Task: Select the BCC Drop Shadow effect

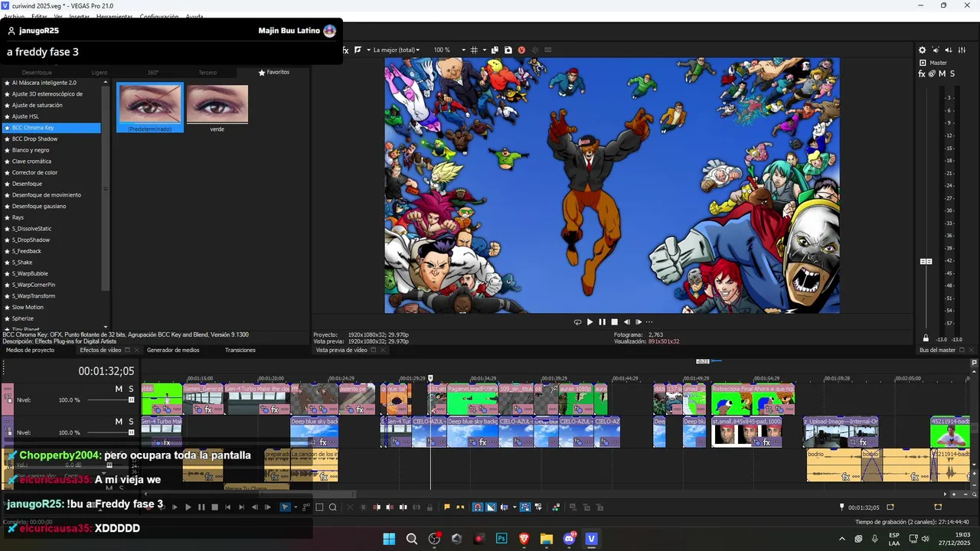Action: tap(34, 139)
